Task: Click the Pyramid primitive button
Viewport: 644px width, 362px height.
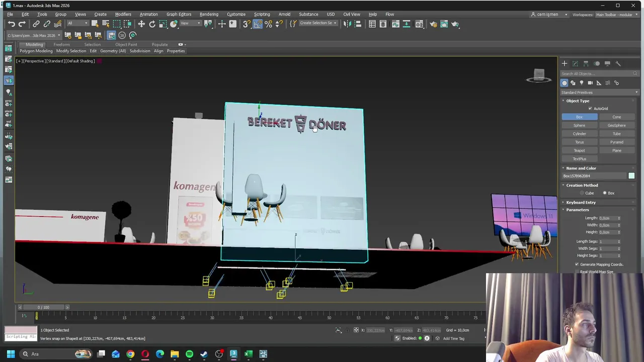Action: (x=617, y=142)
